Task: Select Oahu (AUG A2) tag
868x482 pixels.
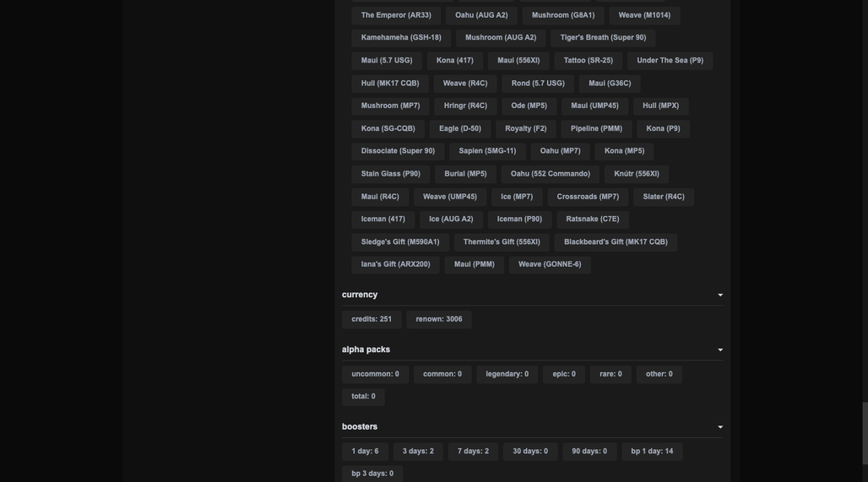Action: coord(481,15)
